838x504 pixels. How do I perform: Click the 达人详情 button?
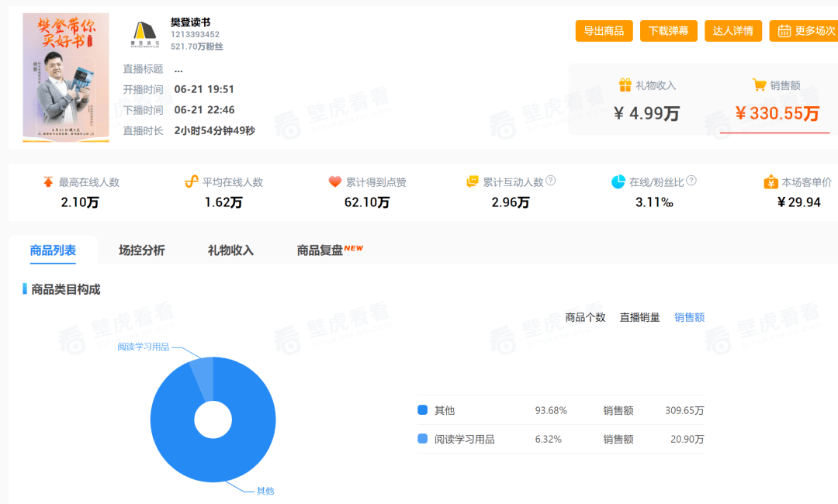(732, 31)
